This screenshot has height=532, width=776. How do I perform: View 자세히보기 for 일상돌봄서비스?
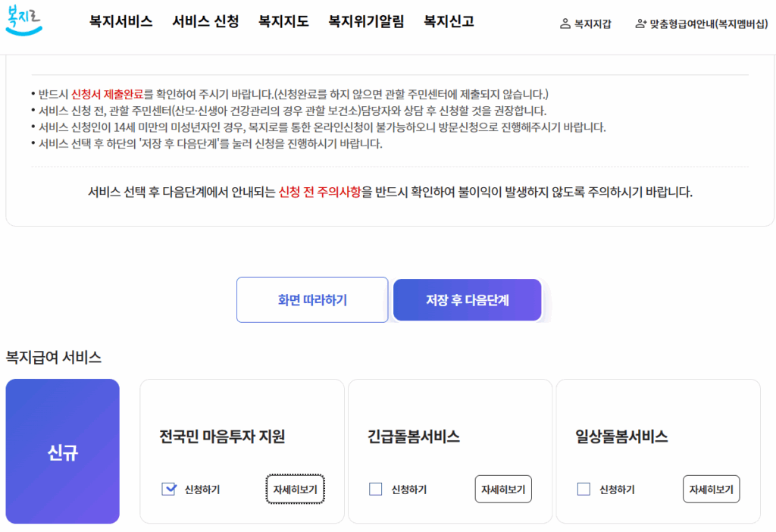coord(711,489)
